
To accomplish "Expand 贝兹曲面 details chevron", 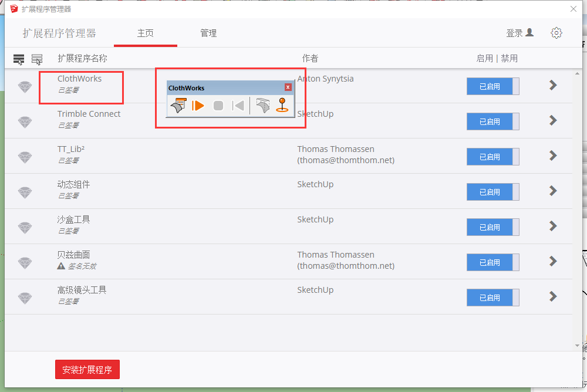I will (x=553, y=261).
